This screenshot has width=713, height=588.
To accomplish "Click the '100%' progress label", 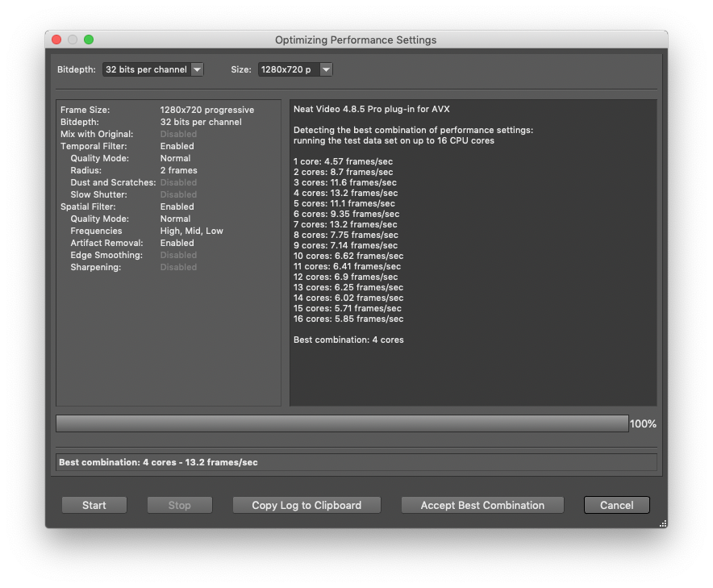I will pyautogui.click(x=643, y=423).
